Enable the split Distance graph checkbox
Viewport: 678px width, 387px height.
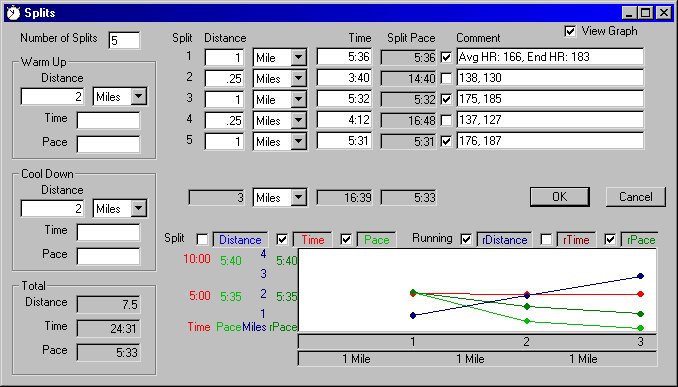(202, 239)
